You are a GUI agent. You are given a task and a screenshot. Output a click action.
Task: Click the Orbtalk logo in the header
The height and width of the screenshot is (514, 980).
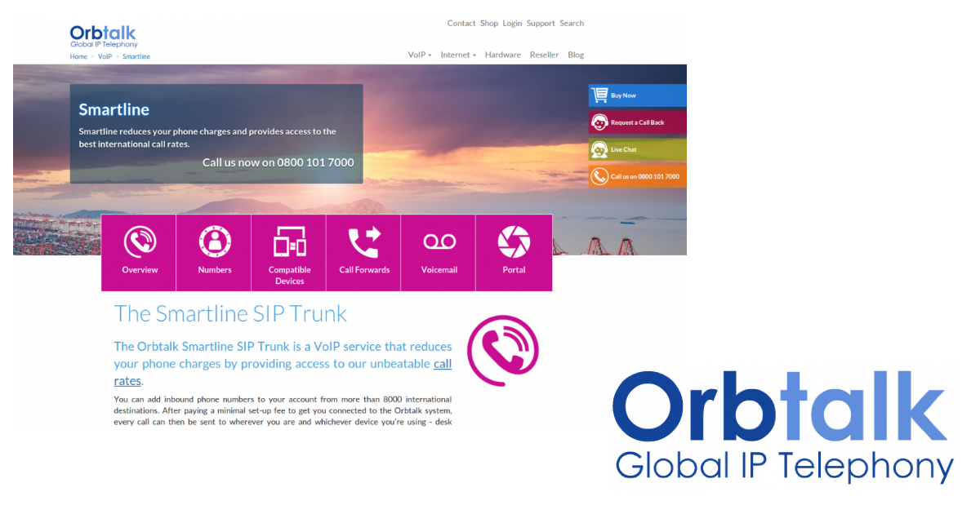[103, 33]
